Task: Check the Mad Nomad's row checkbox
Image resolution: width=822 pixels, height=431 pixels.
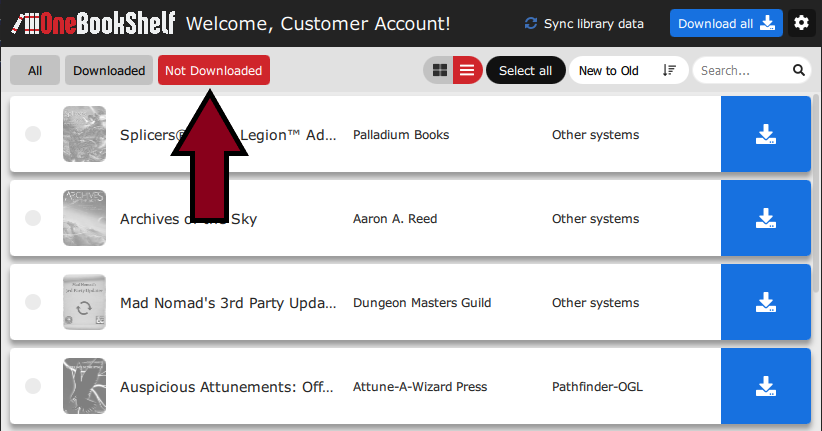Action: point(33,303)
